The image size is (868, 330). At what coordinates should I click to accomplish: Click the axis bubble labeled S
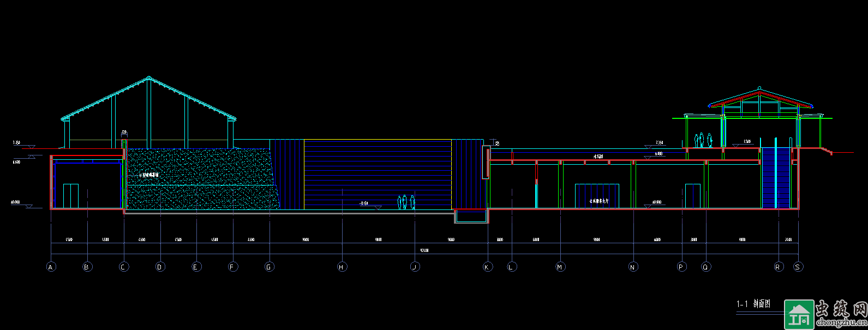(x=798, y=267)
